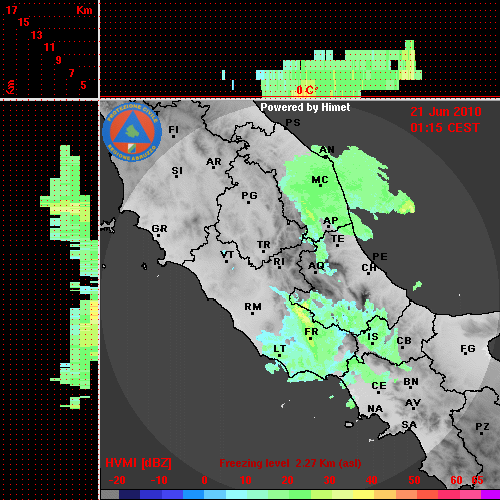Screen dimensions: 500x500
Task: Click the 20 dBZ scale value
Action: (287, 480)
